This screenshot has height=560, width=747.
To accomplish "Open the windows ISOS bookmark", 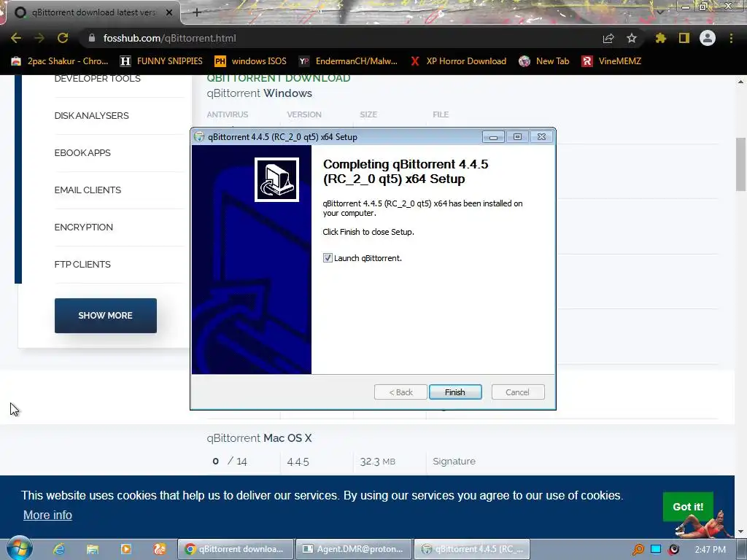I will point(251,61).
